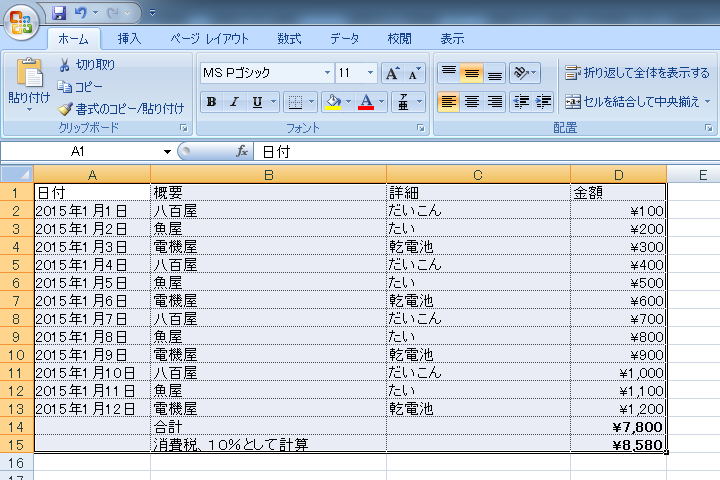Toggle left text alignment

click(448, 102)
